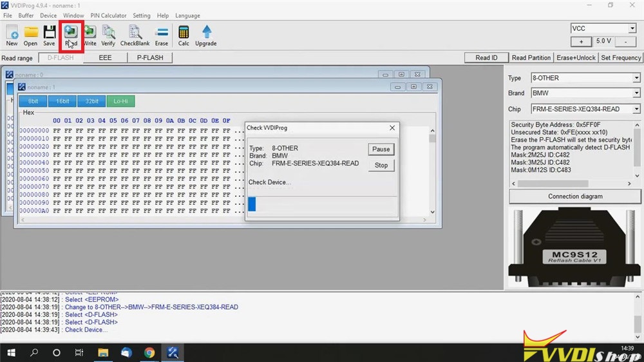Click VVDIProg icon in taskbar

pyautogui.click(x=173, y=352)
